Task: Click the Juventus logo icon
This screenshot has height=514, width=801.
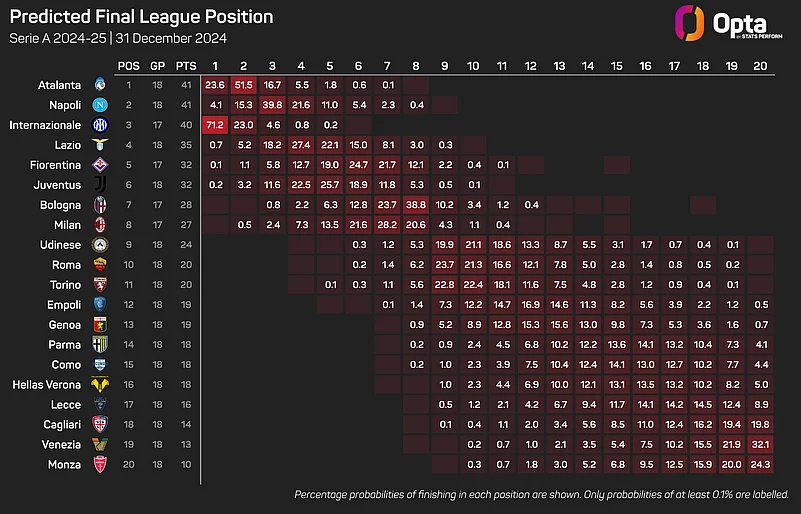Action: (x=101, y=184)
